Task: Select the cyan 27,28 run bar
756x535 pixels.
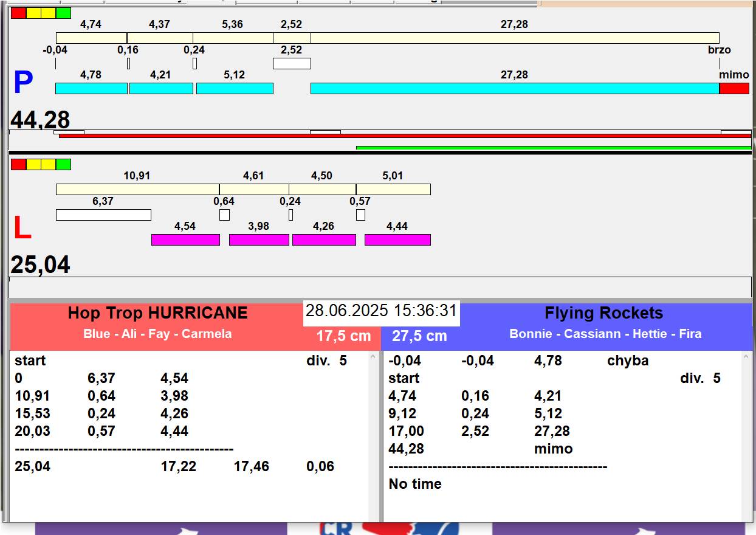Action: [514, 89]
